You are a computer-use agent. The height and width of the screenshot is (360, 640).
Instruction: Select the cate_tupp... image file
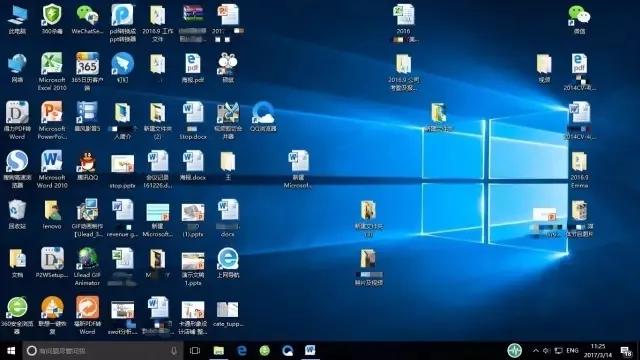228,314
